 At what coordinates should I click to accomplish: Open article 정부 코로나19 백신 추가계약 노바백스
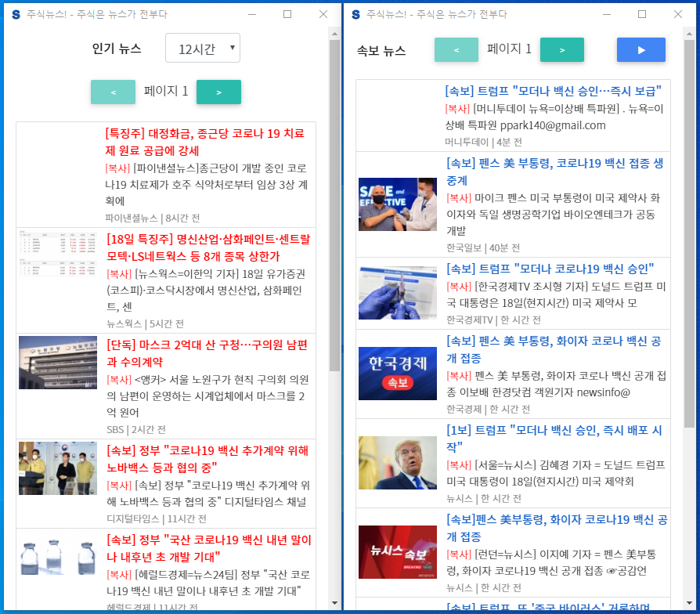(207, 459)
